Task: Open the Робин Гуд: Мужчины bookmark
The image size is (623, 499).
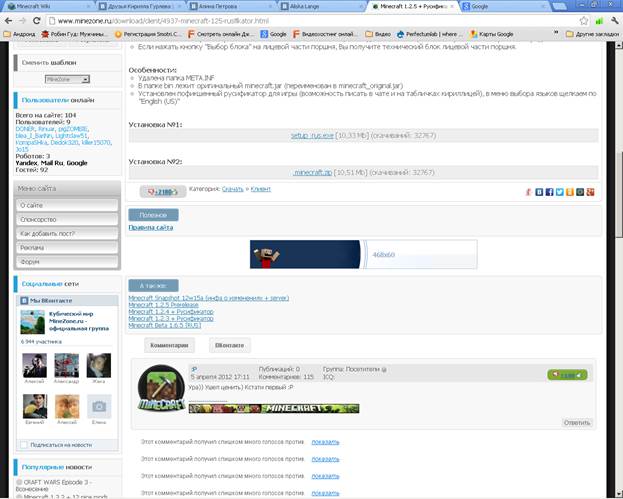Action: 74,34
